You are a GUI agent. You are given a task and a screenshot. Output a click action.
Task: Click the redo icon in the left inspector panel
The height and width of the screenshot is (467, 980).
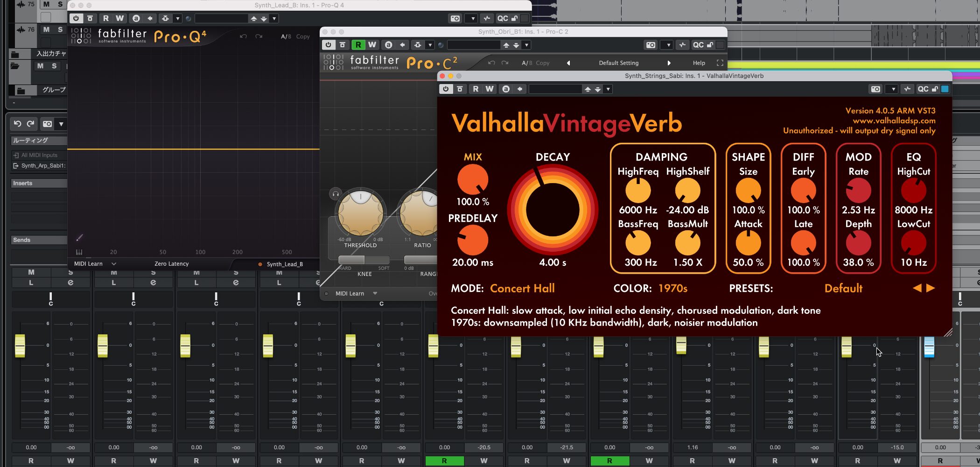pos(31,124)
